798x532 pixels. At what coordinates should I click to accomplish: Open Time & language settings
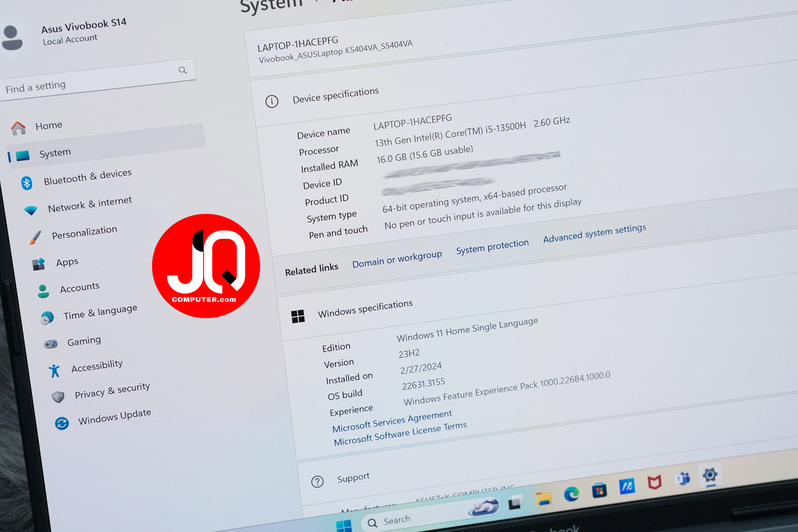(100, 312)
